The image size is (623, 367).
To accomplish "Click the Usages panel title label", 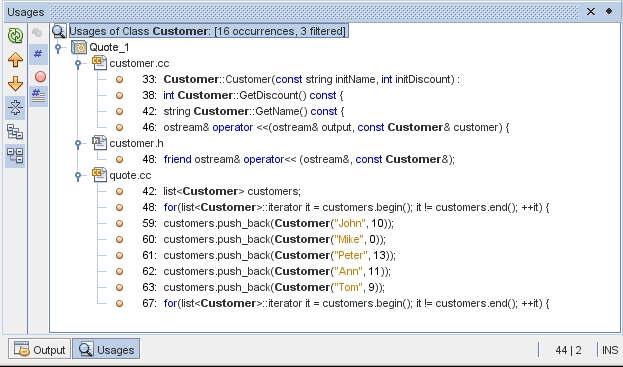I will (25, 12).
